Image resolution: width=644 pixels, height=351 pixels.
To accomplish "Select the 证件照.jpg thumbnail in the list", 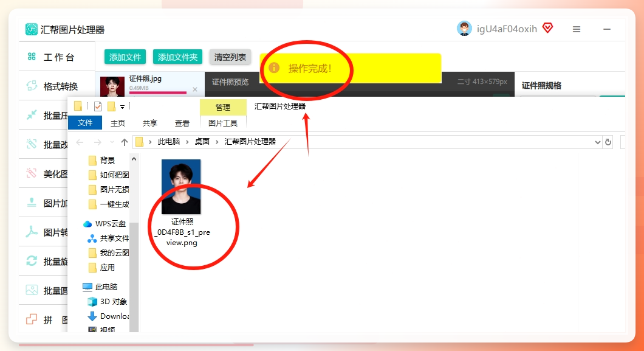I will click(x=112, y=86).
